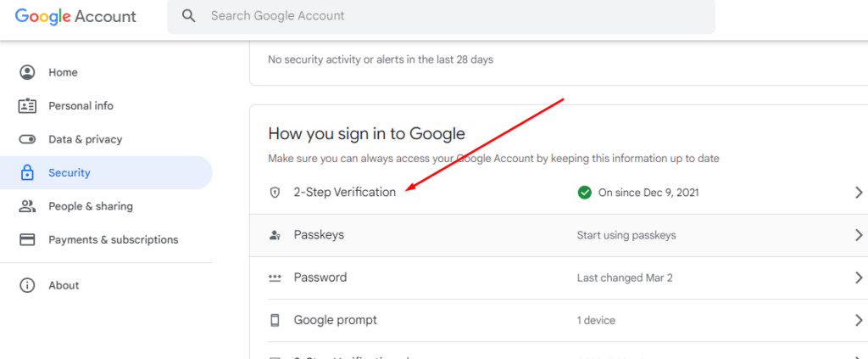Expand the 2-Step Verification row chevron
The width and height of the screenshot is (868, 359).
point(859,193)
